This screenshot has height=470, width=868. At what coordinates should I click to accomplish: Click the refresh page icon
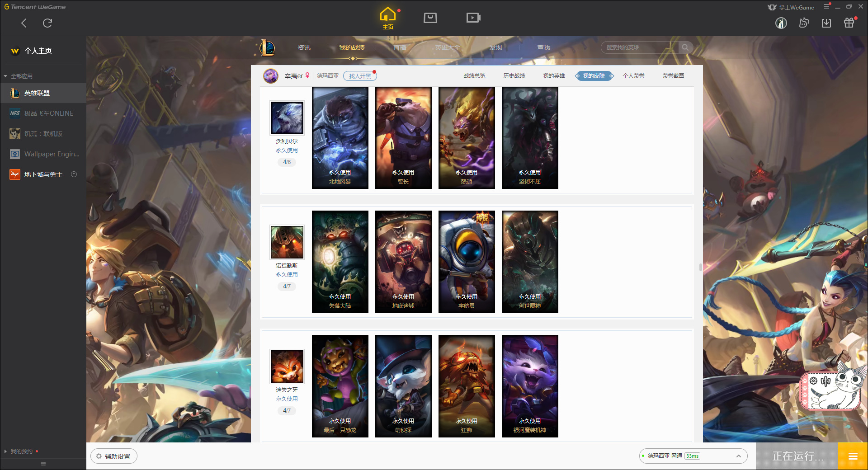click(47, 23)
